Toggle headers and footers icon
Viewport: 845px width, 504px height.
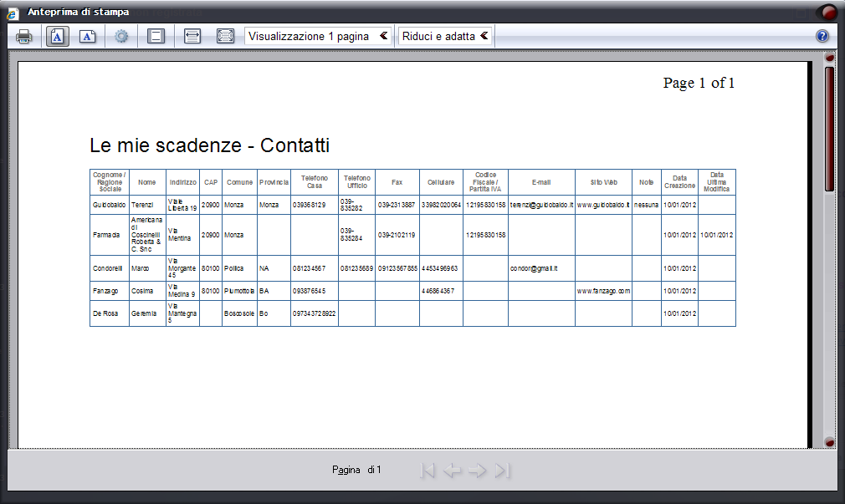click(x=156, y=37)
